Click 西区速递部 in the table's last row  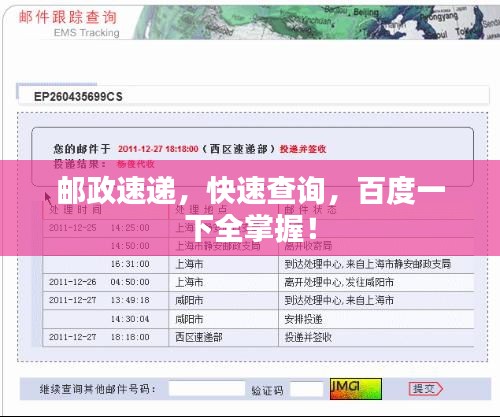199,337
